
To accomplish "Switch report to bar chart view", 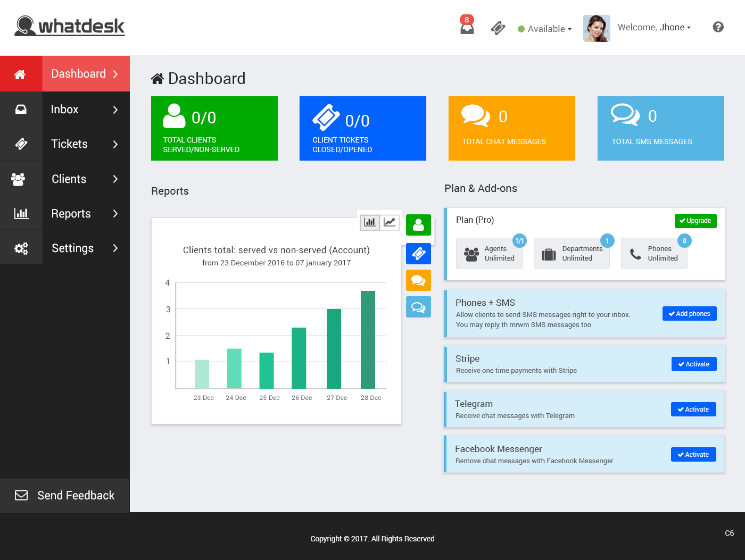I will (370, 222).
